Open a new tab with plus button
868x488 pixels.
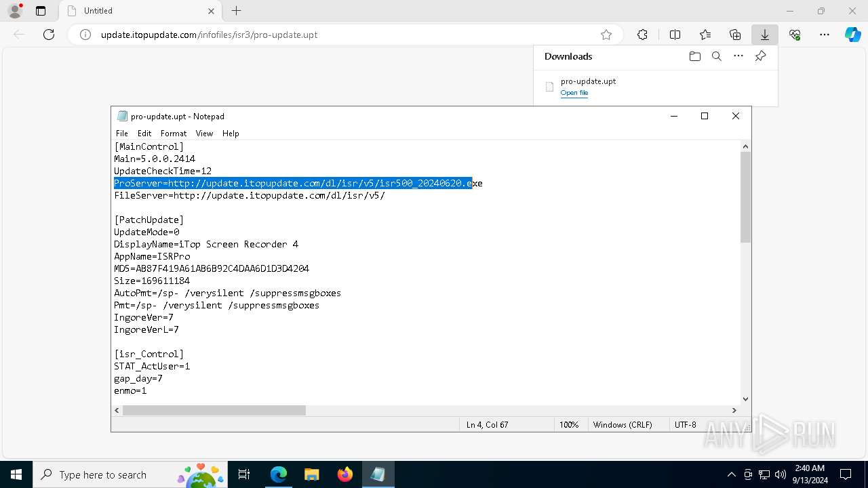pos(236,11)
